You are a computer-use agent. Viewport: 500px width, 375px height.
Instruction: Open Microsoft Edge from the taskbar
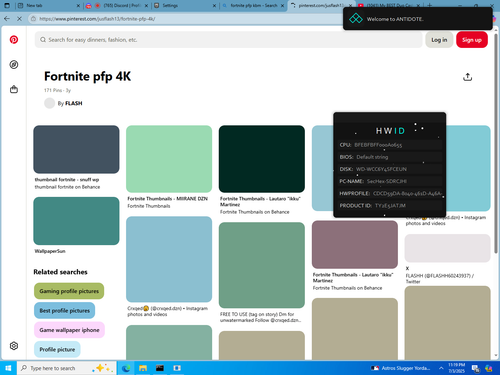click(126, 368)
